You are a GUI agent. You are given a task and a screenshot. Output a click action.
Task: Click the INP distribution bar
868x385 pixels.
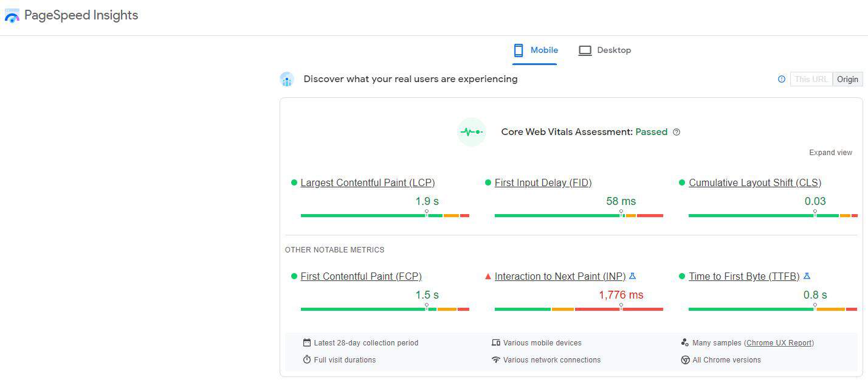579,309
